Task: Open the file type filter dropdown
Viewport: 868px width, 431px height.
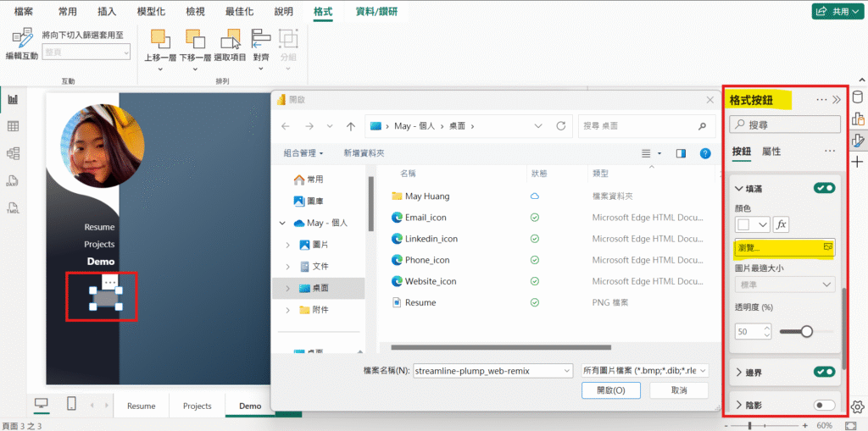Action: [644, 370]
